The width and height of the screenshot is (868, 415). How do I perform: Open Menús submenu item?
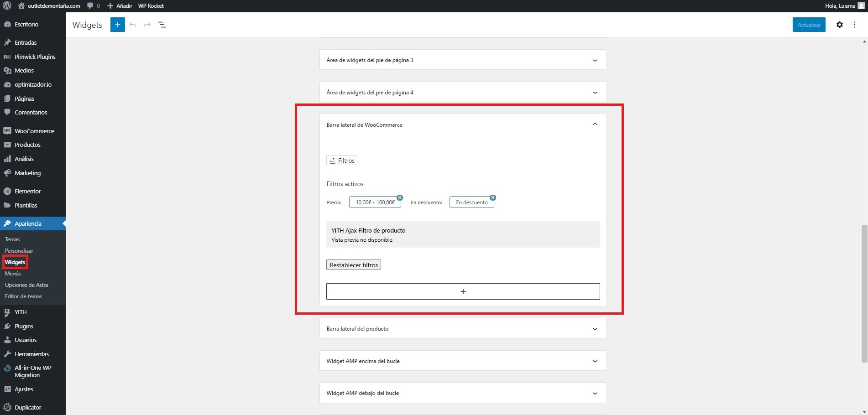pos(13,274)
